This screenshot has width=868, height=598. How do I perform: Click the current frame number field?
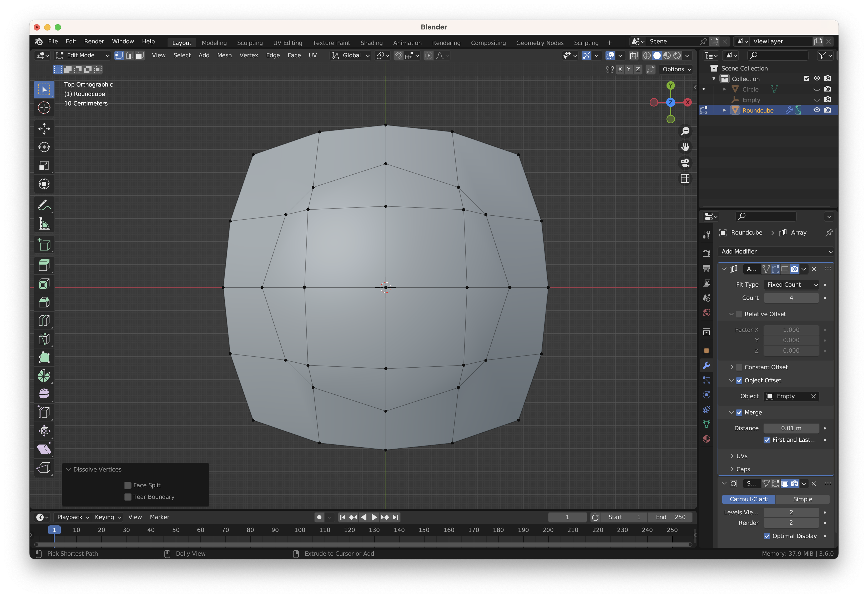click(x=567, y=517)
